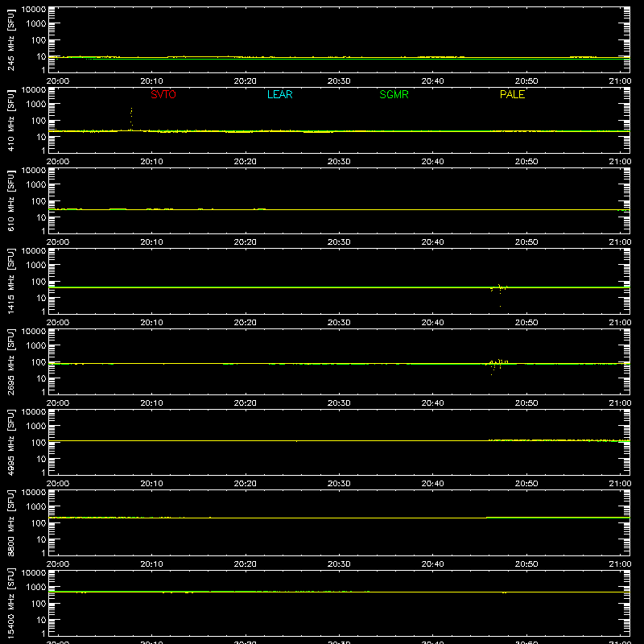Click the 1000 y-axis label in 15400 MHz panel
Viewport: 644px width, 644px height.
click(x=36, y=588)
